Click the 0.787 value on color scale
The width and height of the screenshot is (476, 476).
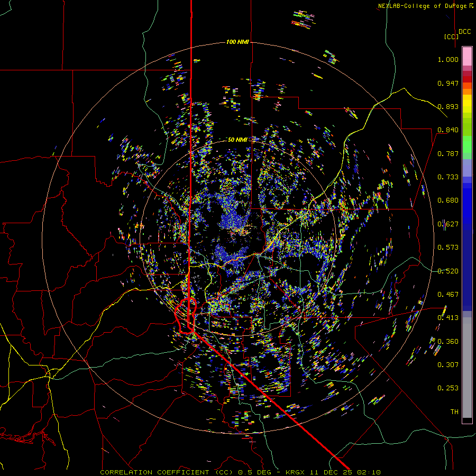tap(448, 153)
